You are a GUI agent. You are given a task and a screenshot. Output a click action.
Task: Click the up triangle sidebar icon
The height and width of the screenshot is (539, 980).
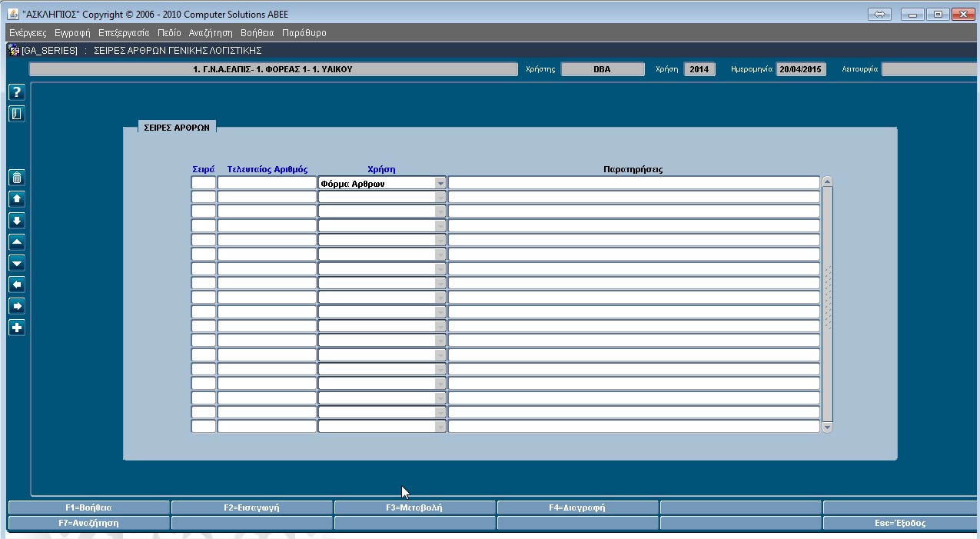pyautogui.click(x=17, y=242)
